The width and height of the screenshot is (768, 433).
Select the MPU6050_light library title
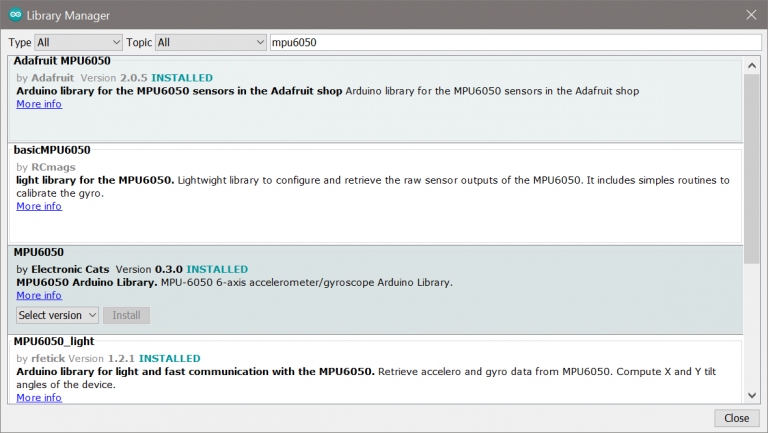[54, 341]
